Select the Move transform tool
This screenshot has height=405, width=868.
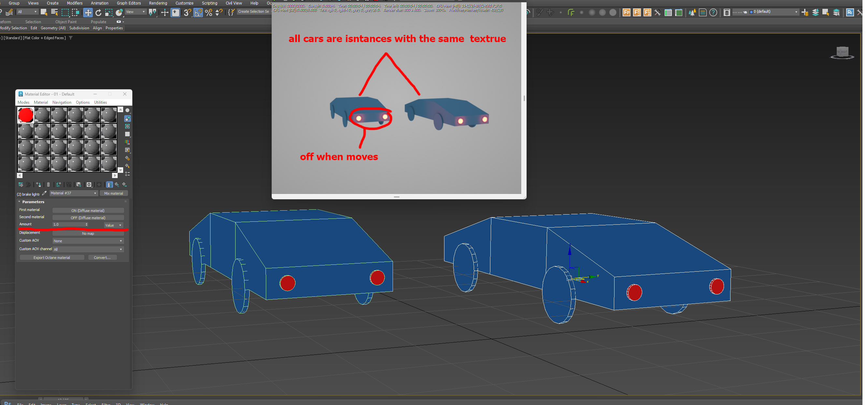[x=88, y=13]
